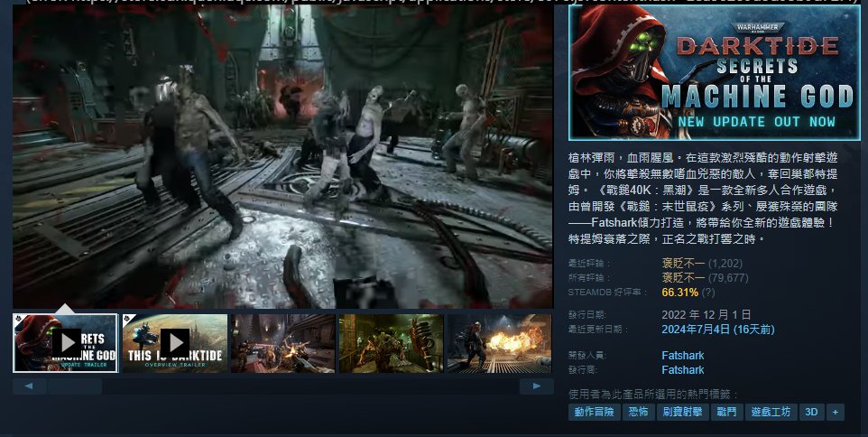The height and width of the screenshot is (437, 868).
Task: Click the + button to add tags
Action: pyautogui.click(x=836, y=412)
